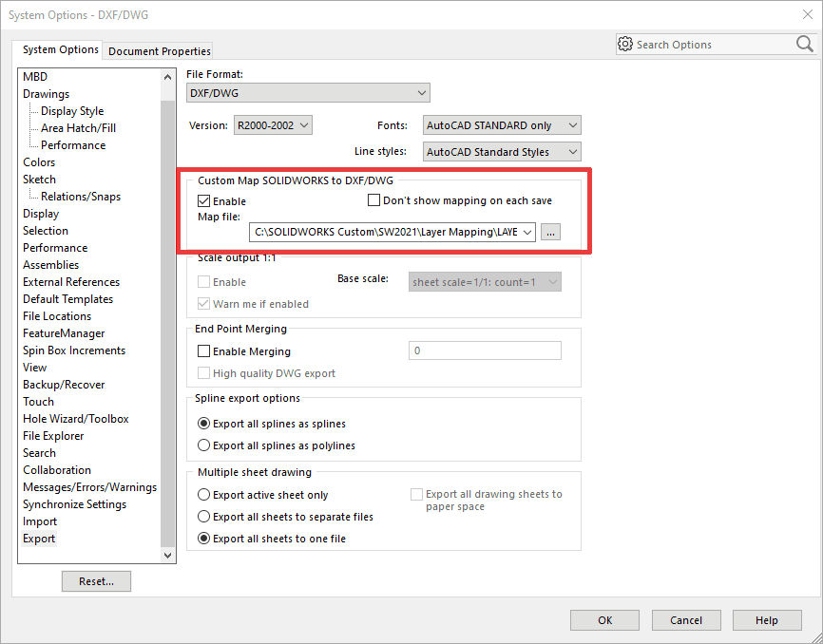This screenshot has width=823, height=644.
Task: Switch to the System Options tab
Action: click(x=59, y=49)
